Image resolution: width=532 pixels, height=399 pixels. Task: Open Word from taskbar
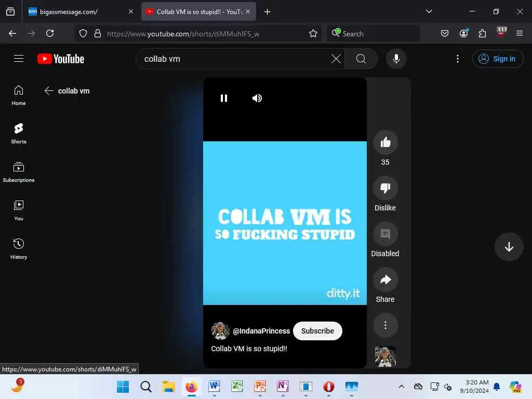[214, 387]
